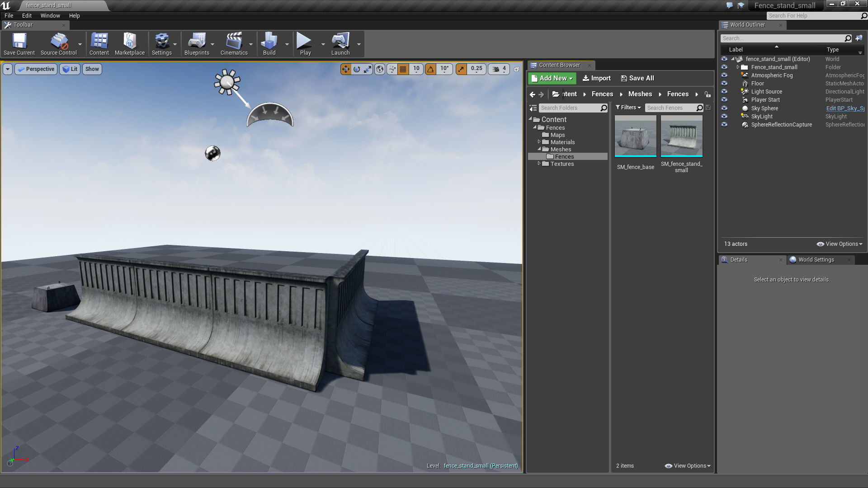Screen dimensions: 868x488
Task: Hide the Light Source actor
Action: click(724, 92)
